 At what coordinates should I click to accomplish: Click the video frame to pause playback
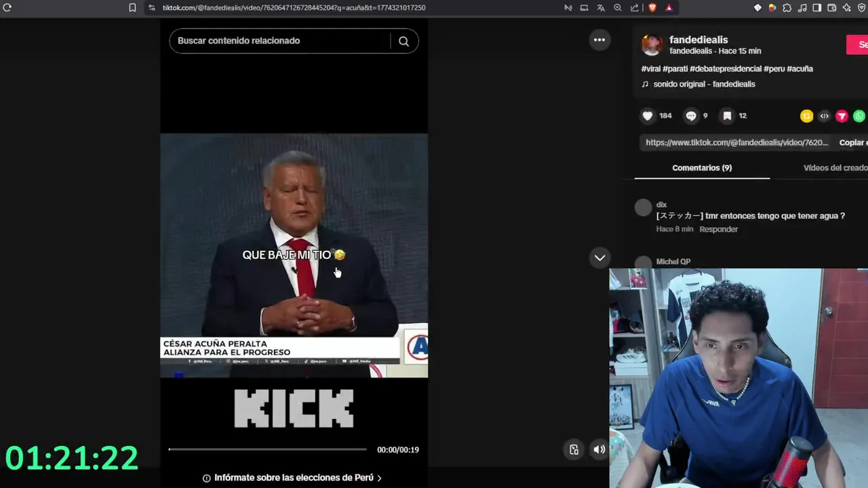point(294,255)
